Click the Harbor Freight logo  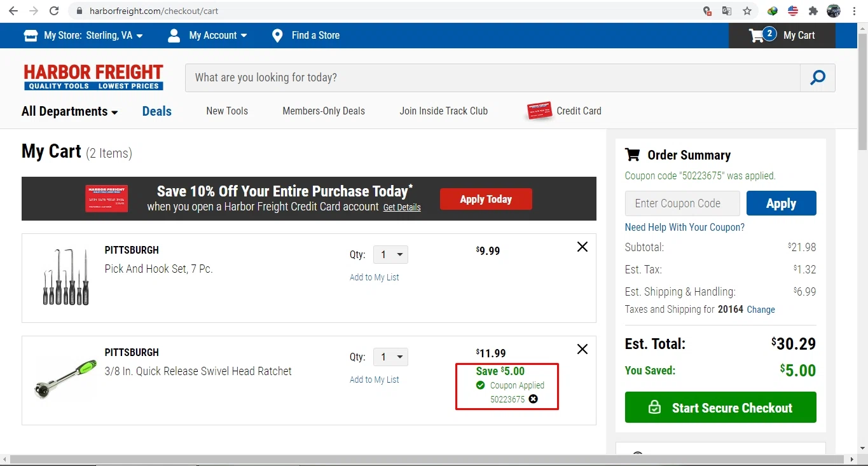(93, 77)
